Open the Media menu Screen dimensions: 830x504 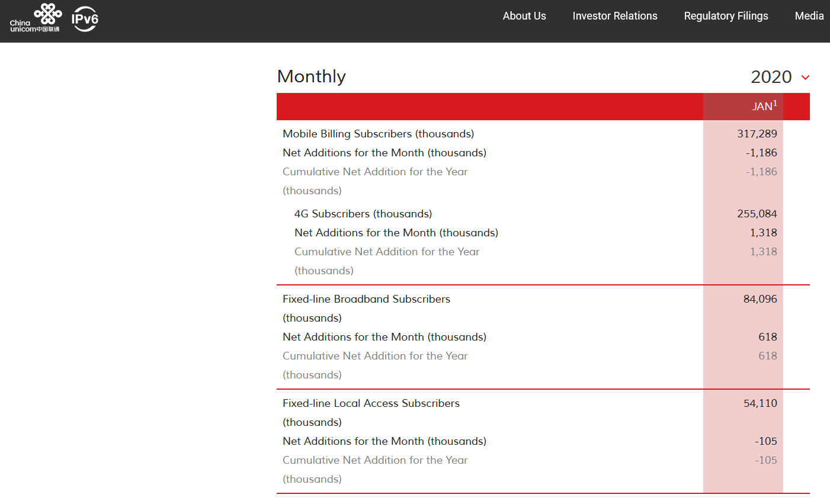[x=809, y=16]
